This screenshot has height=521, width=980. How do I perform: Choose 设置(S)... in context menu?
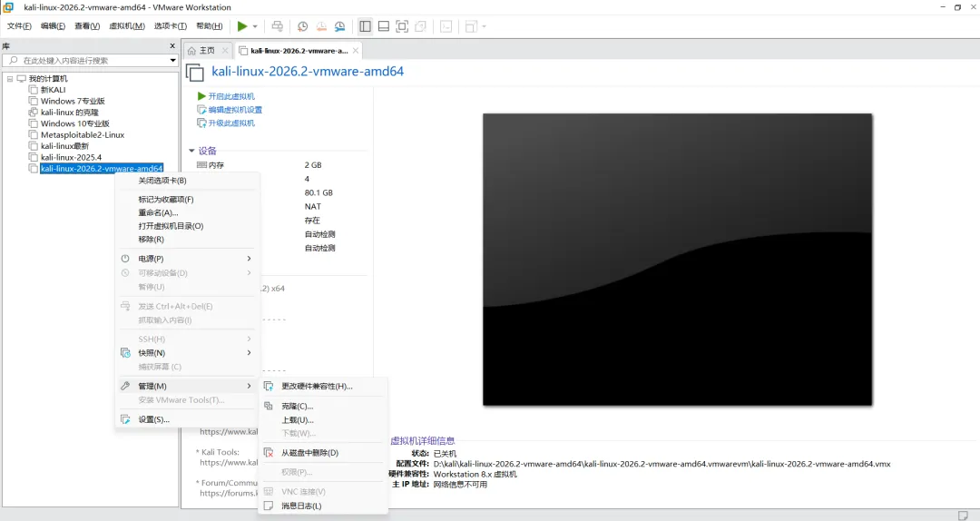click(x=187, y=419)
